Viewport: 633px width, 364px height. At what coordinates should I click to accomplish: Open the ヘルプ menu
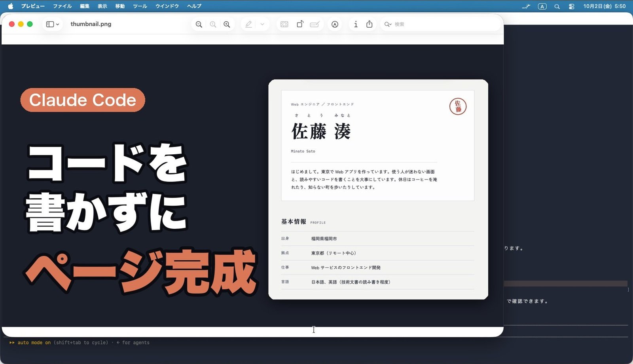(x=194, y=6)
